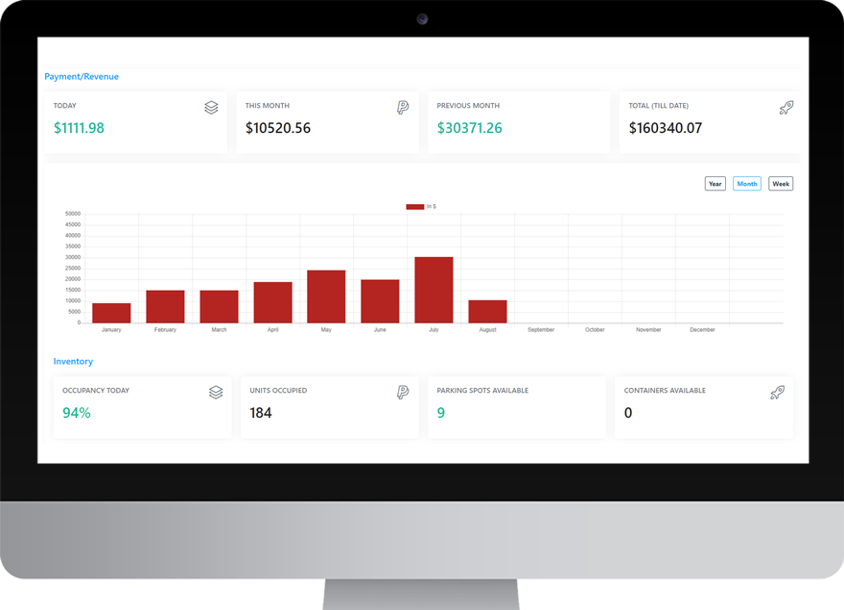Click the previous month value $30371.26
The image size is (844, 610).
(x=469, y=128)
